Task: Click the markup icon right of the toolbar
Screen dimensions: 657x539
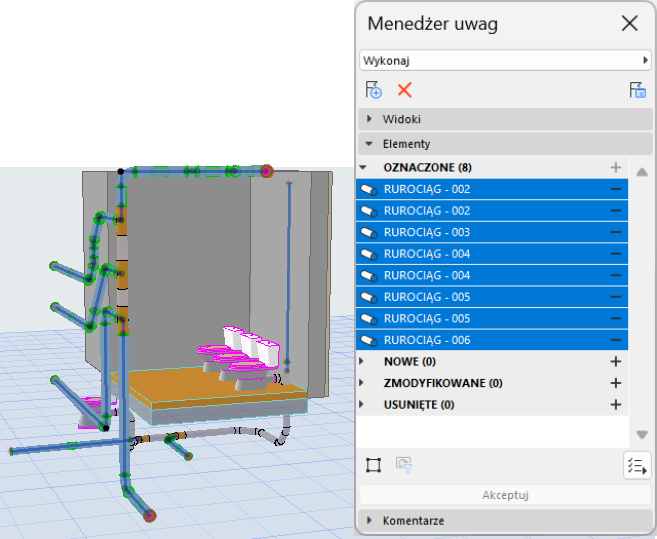Action: (x=638, y=90)
